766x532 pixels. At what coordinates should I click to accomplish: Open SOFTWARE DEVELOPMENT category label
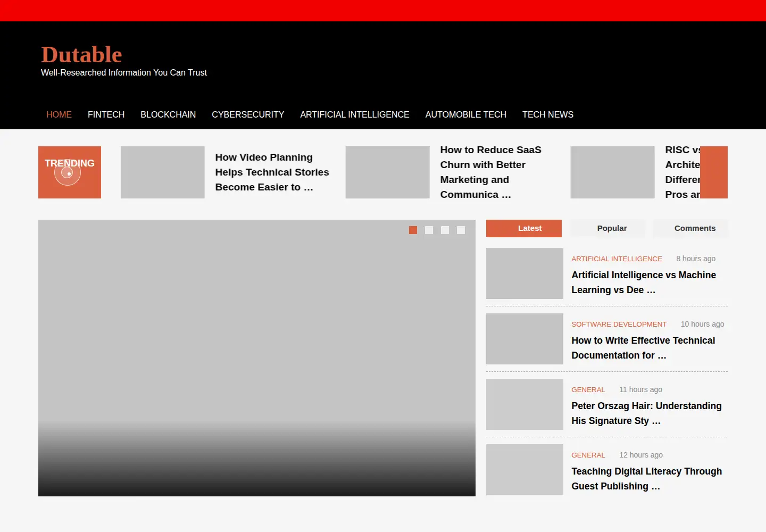619,324
